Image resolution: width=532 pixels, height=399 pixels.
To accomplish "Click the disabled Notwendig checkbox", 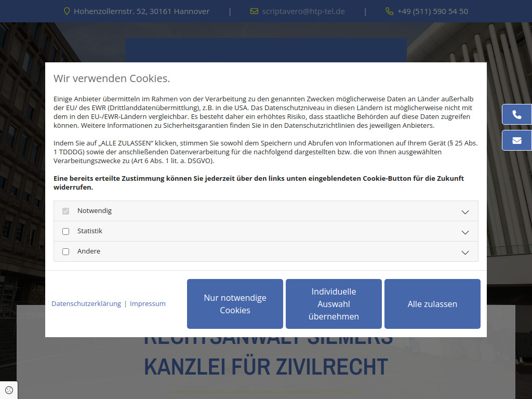I will pyautogui.click(x=65, y=211).
